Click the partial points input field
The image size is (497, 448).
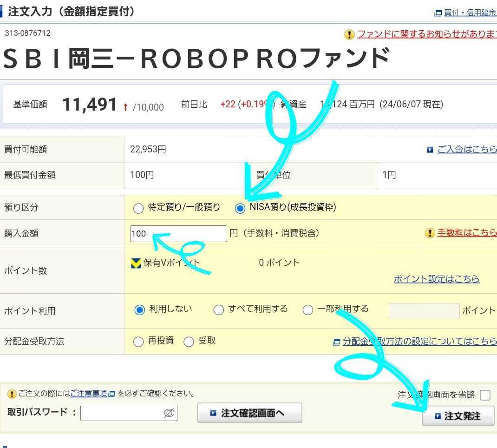424,311
